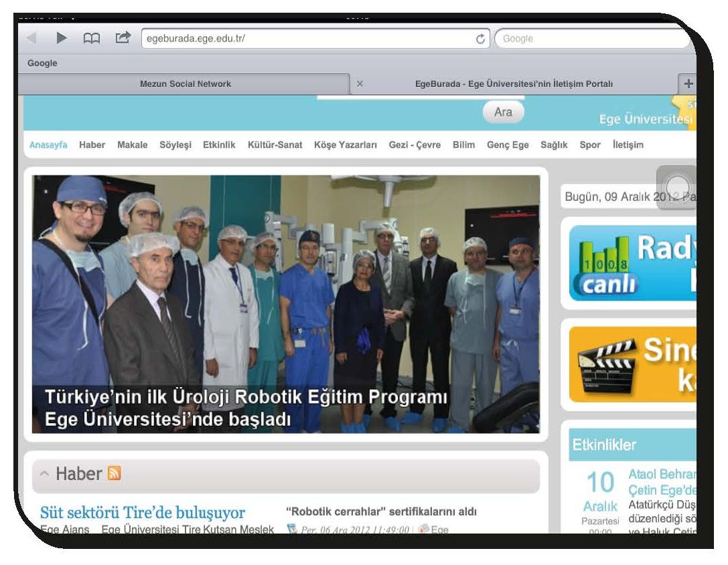Open Köşe Yazarları in the menu
This screenshot has height=565, width=728.
pyautogui.click(x=346, y=145)
